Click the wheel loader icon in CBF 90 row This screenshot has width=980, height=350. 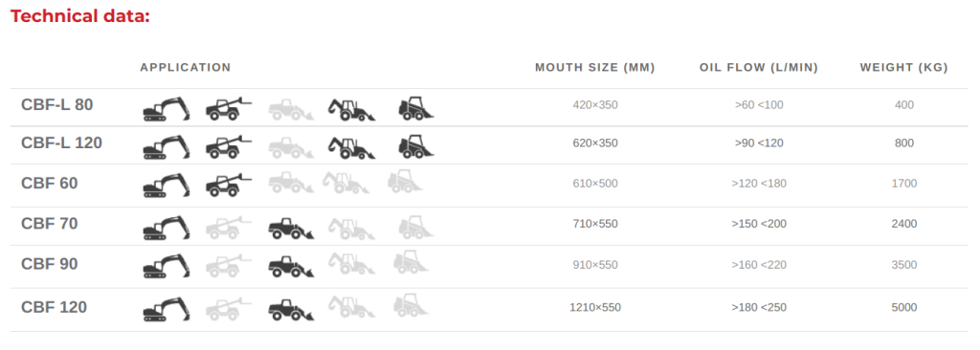291,266
